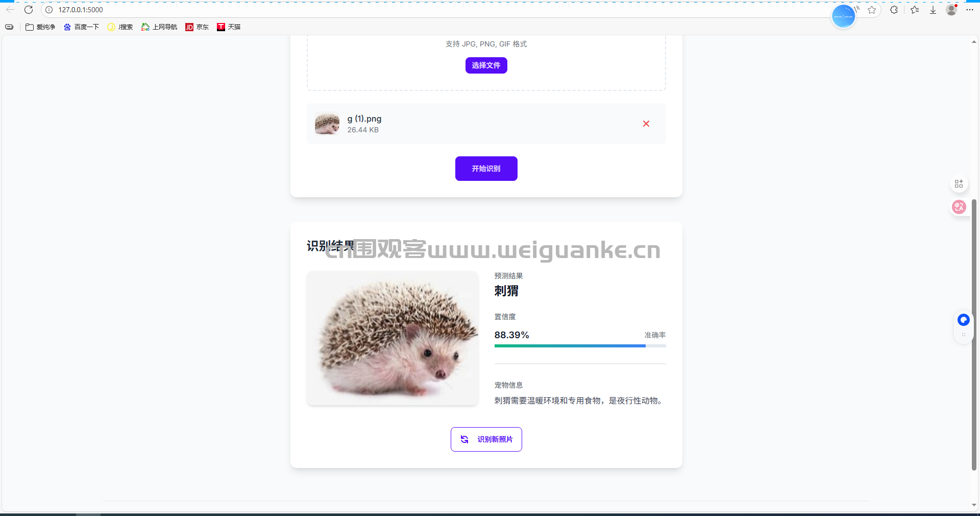980x516 pixels.
Task: Start recognition with the 开始识别 button
Action: [486, 169]
